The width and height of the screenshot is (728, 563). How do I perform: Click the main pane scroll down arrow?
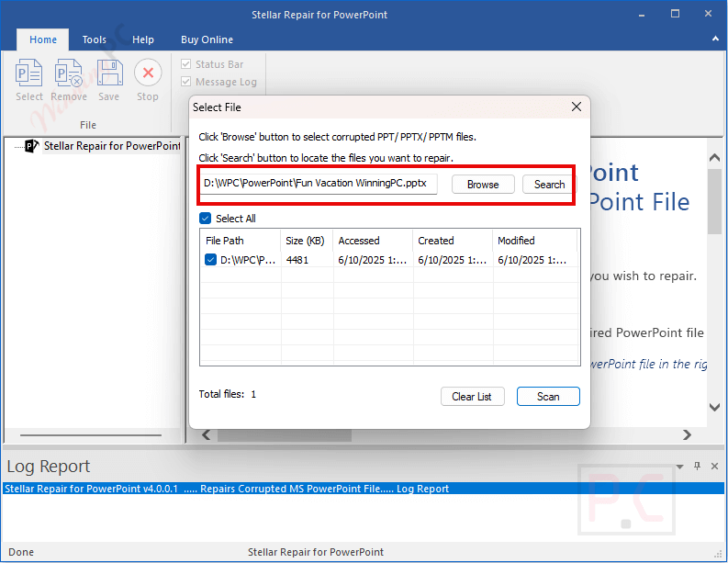click(x=714, y=408)
